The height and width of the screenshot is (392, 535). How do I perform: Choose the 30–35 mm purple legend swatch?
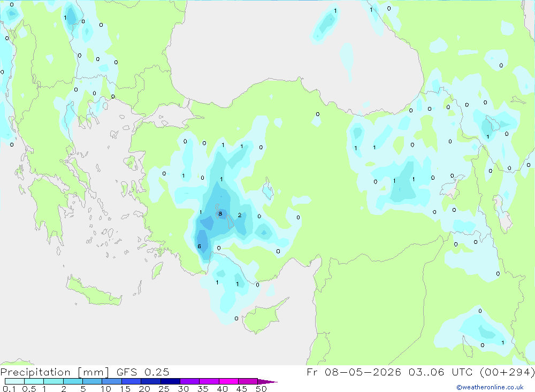(x=189, y=381)
